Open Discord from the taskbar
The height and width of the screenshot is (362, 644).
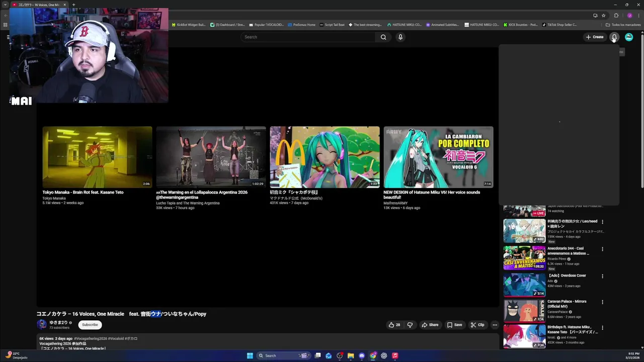tap(362, 355)
